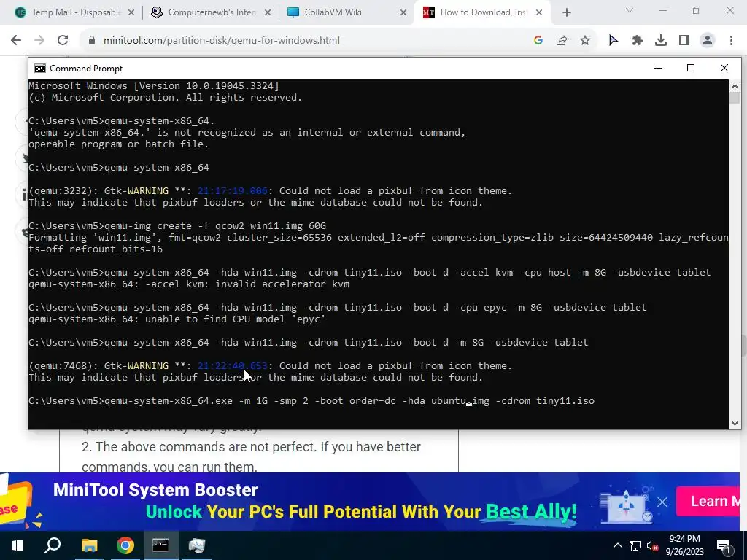This screenshot has width=747, height=560.
Task: Close the Temp Mail tab
Action: (131, 12)
